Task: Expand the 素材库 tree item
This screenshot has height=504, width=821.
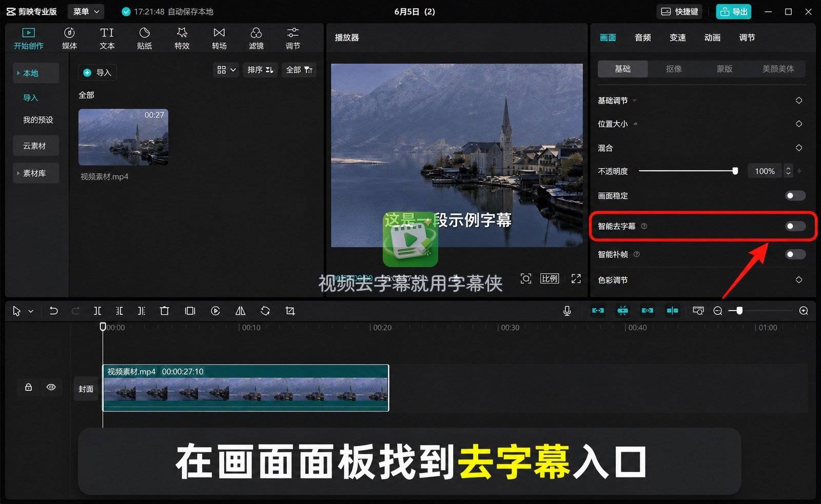Action: tap(18, 173)
